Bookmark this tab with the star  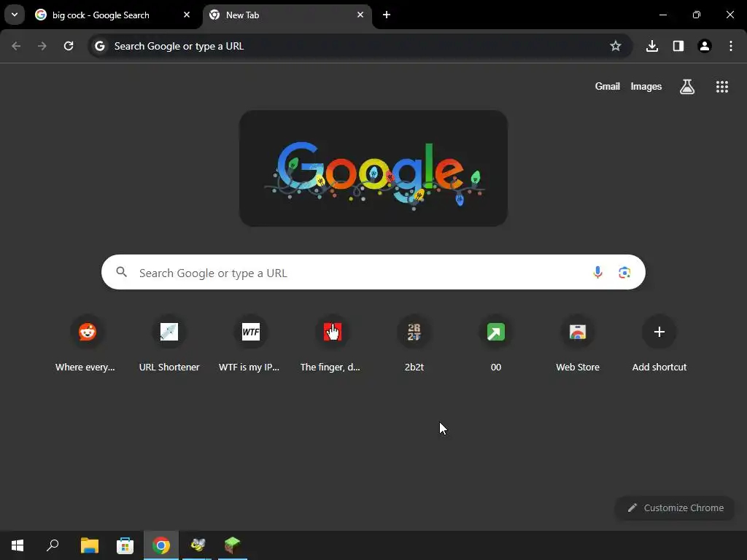616,46
